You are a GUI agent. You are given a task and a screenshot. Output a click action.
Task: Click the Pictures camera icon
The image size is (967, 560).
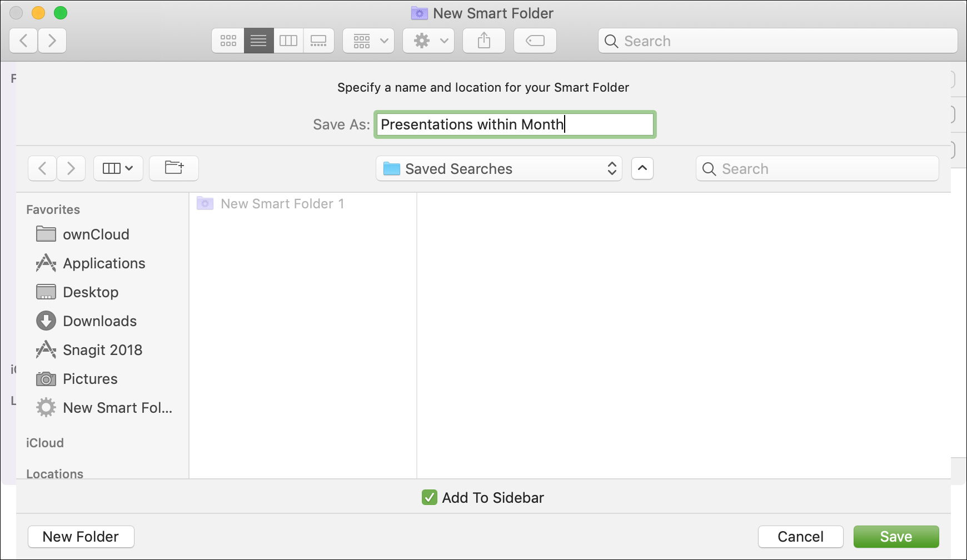pos(46,379)
